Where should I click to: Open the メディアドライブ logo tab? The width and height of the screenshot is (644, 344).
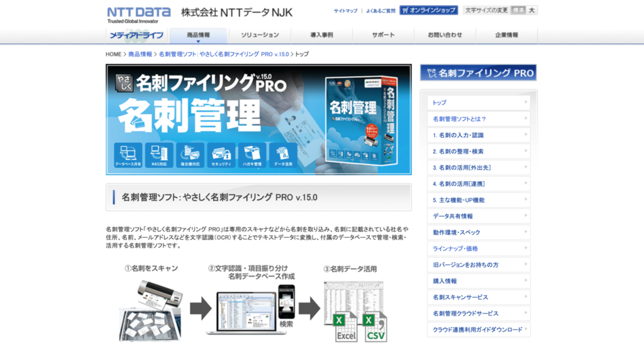(137, 35)
